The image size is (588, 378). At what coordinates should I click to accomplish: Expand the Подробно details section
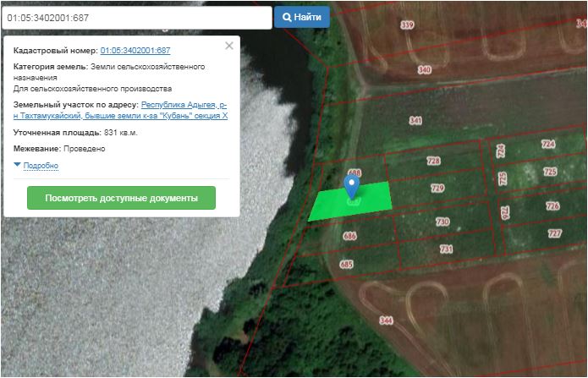(41, 166)
